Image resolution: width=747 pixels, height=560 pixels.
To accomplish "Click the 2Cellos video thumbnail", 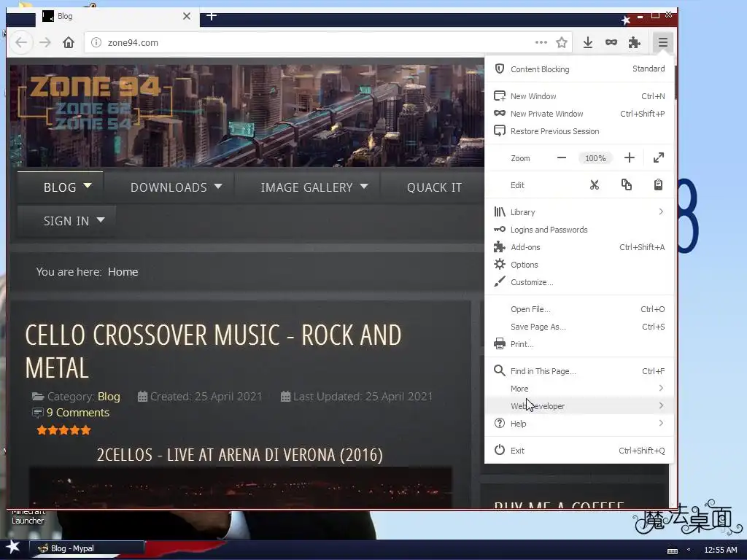I will point(240,487).
